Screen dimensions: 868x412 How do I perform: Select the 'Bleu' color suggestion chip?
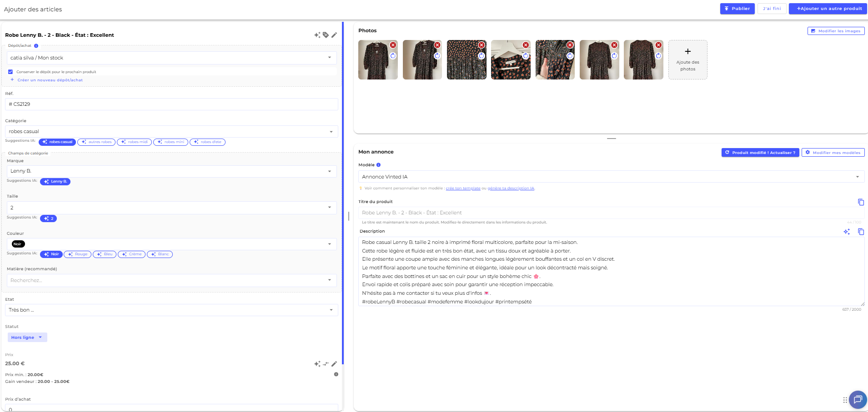coord(105,254)
